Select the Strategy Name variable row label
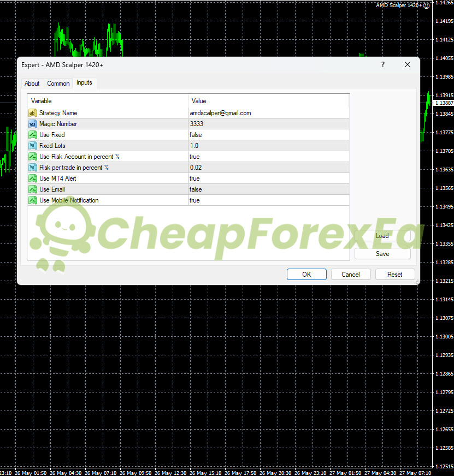The width and height of the screenshot is (454, 476). pyautogui.click(x=58, y=113)
